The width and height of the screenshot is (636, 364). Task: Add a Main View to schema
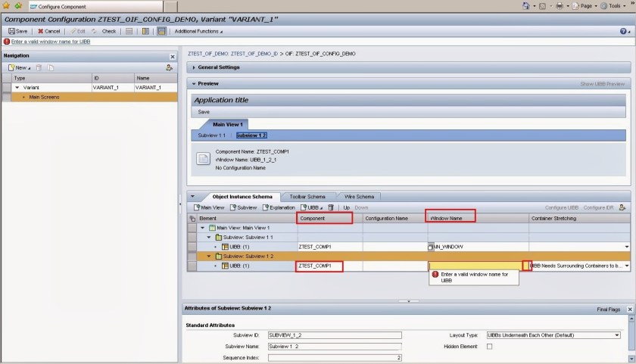click(210, 207)
